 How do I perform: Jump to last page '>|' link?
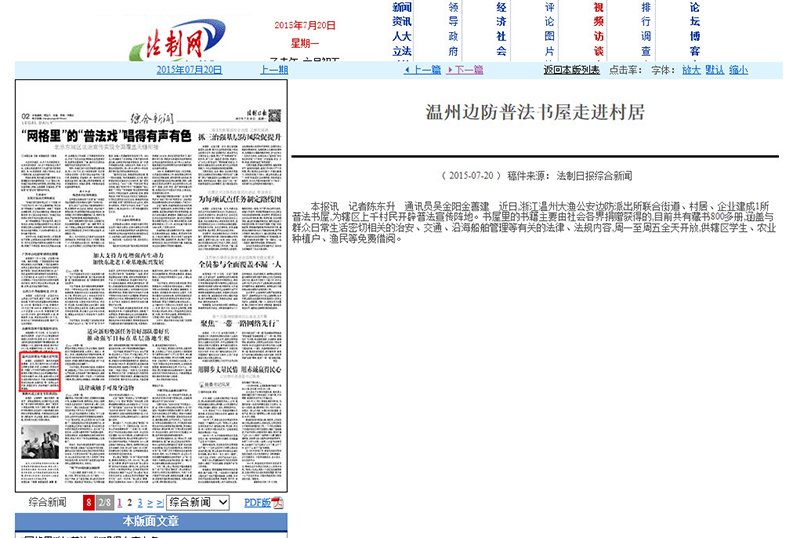[160, 503]
